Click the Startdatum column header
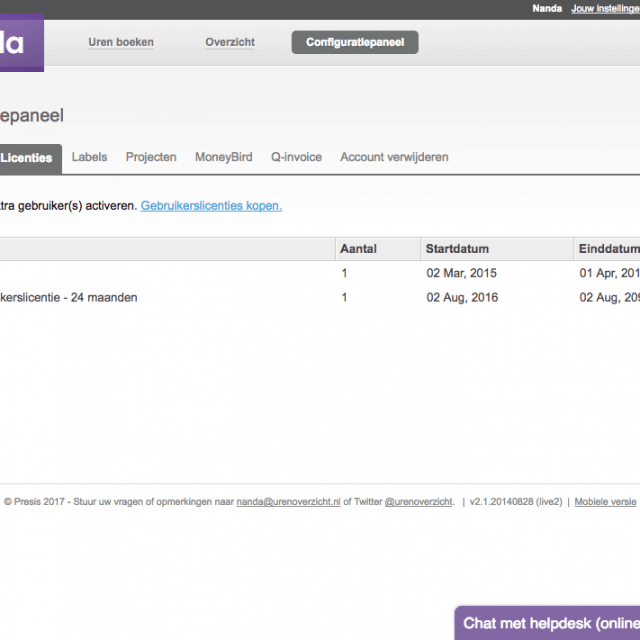Screen dimensions: 640x640 497,249
